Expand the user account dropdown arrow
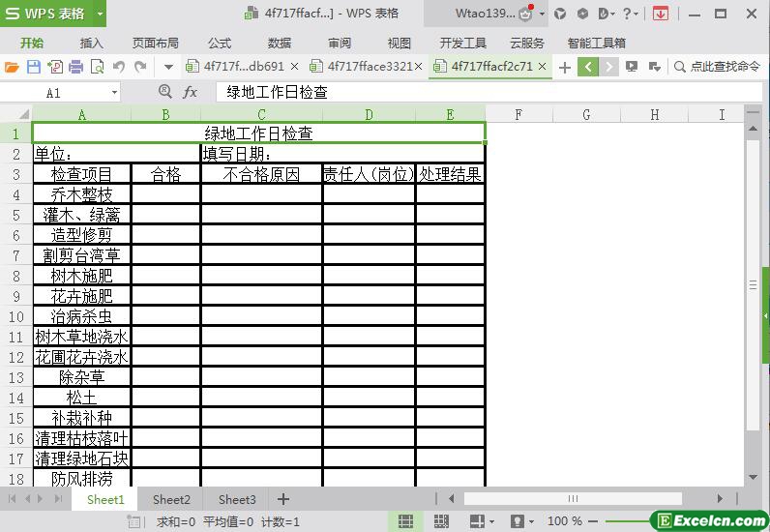 pyautogui.click(x=542, y=14)
